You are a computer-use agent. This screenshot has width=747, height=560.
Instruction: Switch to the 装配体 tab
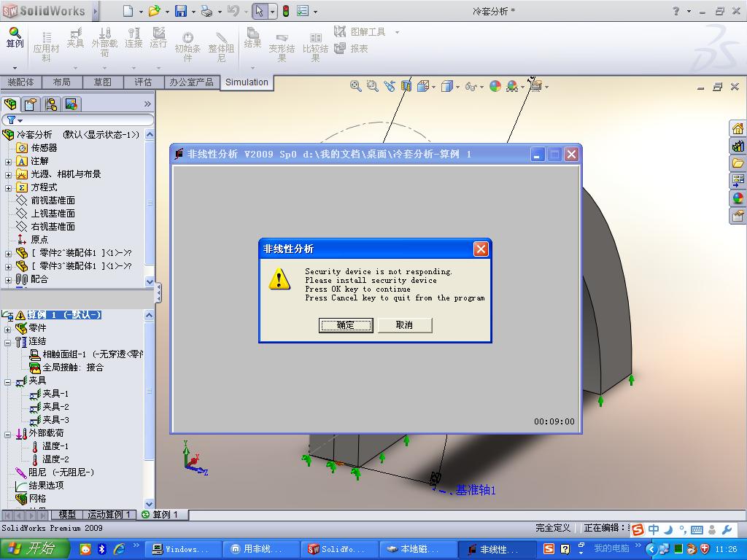click(x=21, y=82)
